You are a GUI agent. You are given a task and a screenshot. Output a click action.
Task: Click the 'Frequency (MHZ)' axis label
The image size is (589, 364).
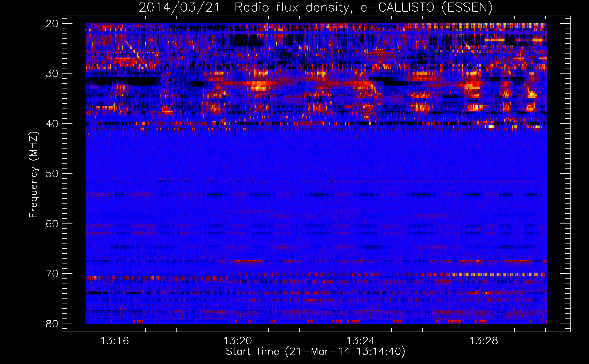33,174
